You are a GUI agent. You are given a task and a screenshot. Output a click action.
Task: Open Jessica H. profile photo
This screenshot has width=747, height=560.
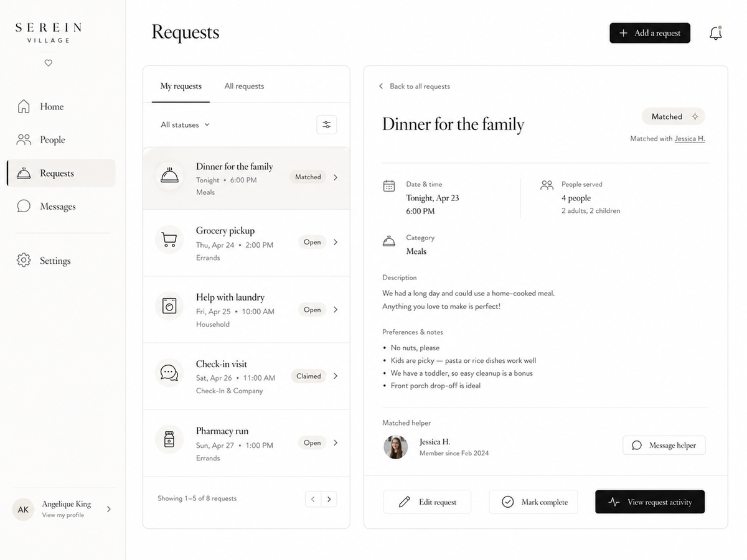(395, 447)
